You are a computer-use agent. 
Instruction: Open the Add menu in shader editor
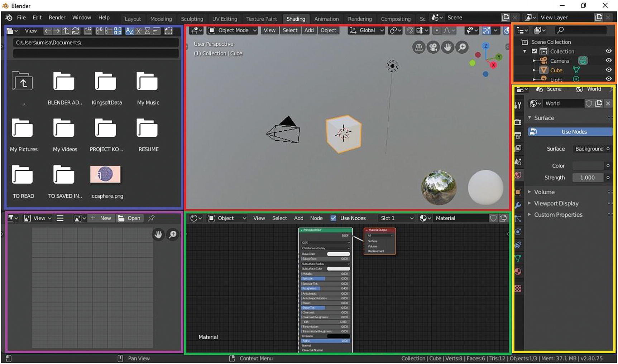(299, 218)
